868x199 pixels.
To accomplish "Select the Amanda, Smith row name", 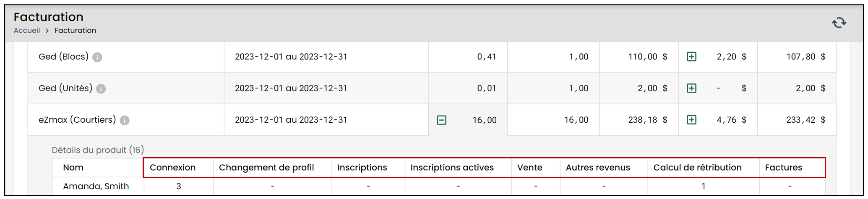I will pos(96,186).
